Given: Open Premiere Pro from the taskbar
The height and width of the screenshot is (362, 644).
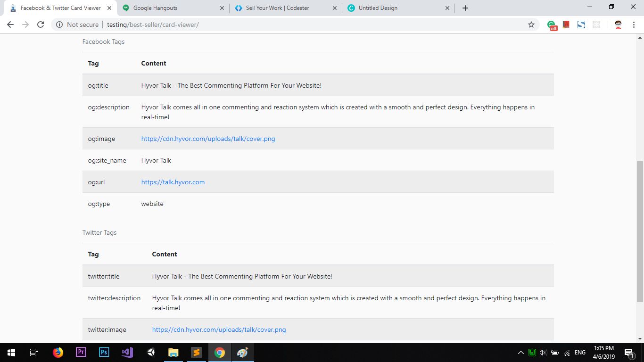Looking at the screenshot, I should 81,353.
